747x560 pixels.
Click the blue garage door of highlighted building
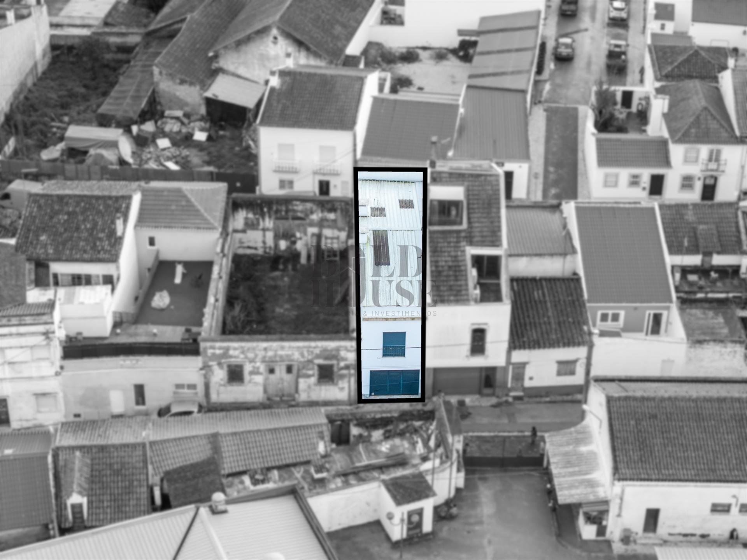point(394,383)
